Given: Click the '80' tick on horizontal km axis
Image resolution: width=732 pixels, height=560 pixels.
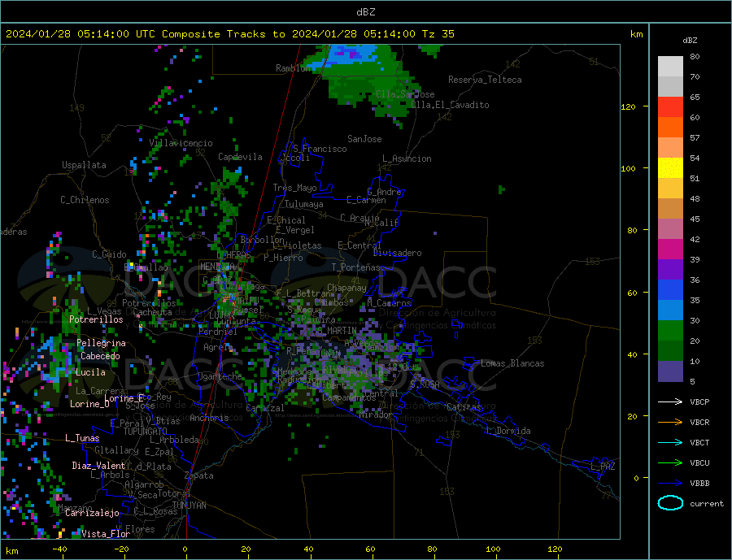Looking at the screenshot, I should pyautogui.click(x=432, y=549).
